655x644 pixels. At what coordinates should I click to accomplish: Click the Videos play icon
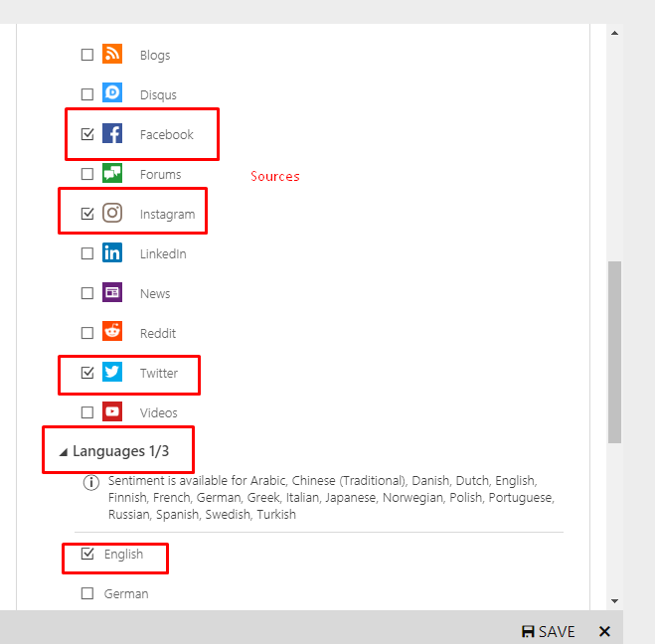(112, 411)
